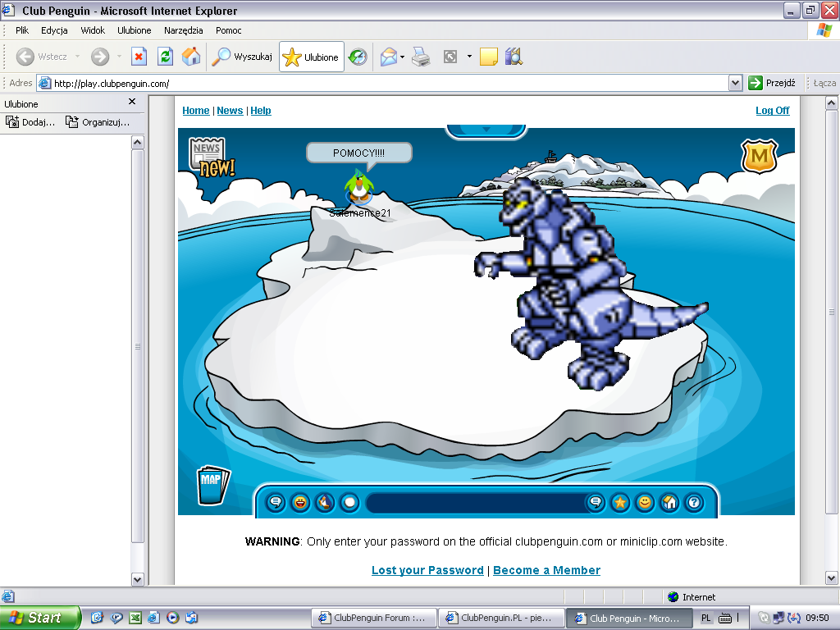Expand the toolbar dropdown after full screen icon
Image resolution: width=840 pixels, height=630 pixels.
tap(469, 57)
